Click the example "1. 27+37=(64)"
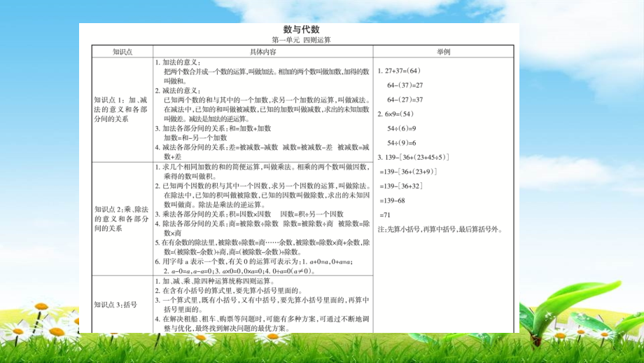This screenshot has height=363, width=644. pyautogui.click(x=399, y=71)
